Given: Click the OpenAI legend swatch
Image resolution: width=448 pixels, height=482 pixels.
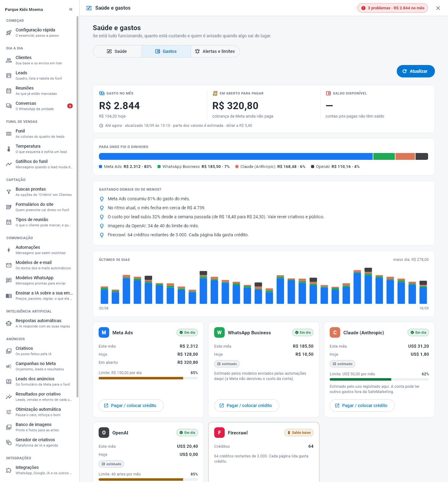Looking at the screenshot, I should [313, 167].
